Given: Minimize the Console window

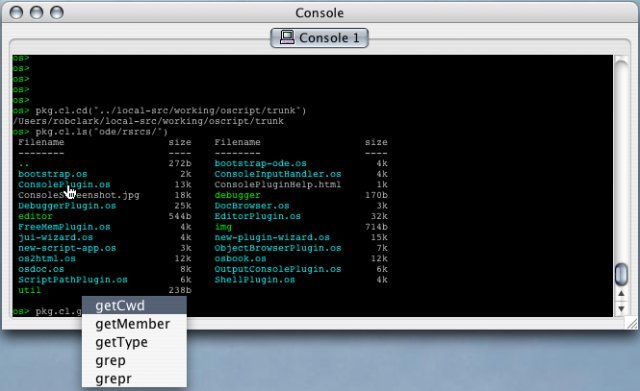Looking at the screenshot, I should coord(36,12).
